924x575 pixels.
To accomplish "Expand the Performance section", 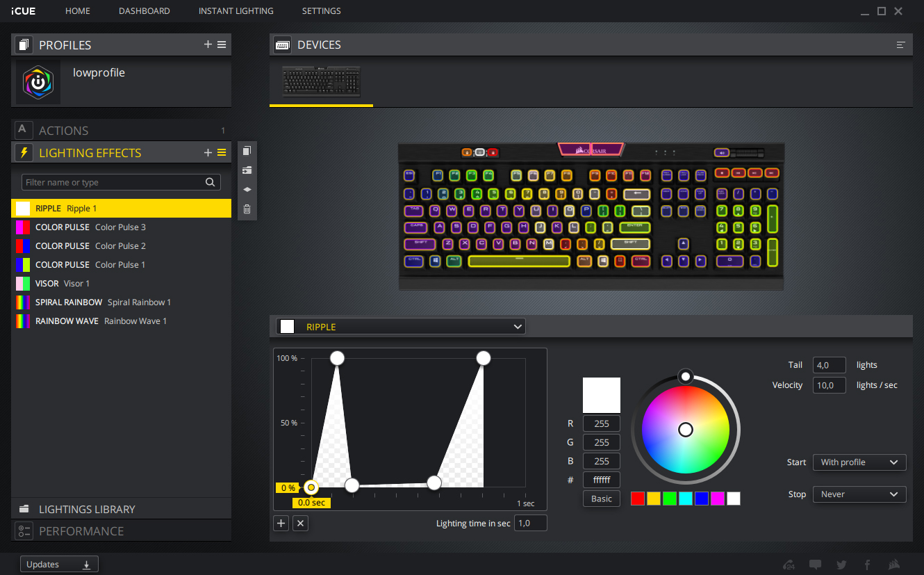I will (121, 531).
